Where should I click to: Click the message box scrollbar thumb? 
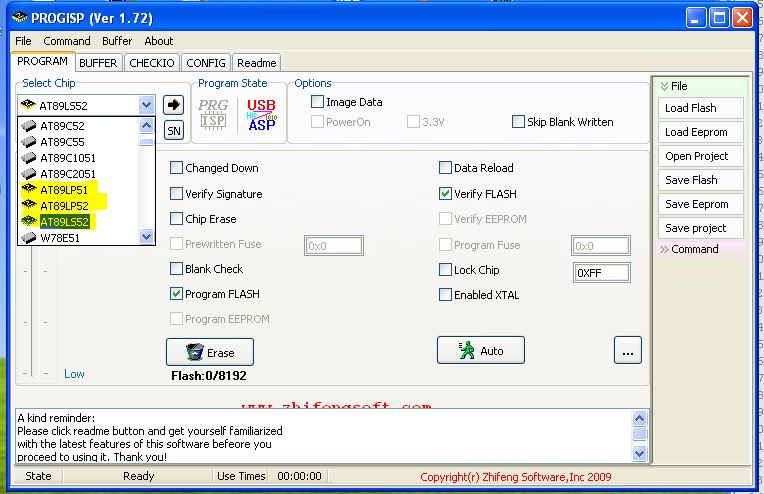click(x=639, y=433)
